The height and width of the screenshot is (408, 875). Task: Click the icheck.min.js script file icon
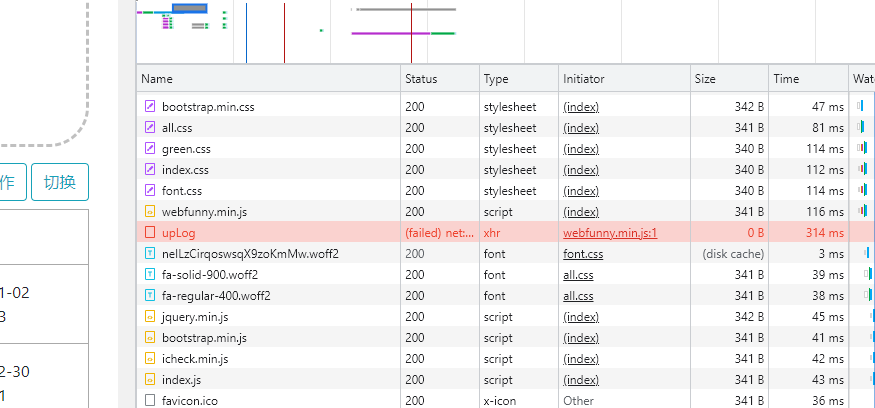coord(150,359)
